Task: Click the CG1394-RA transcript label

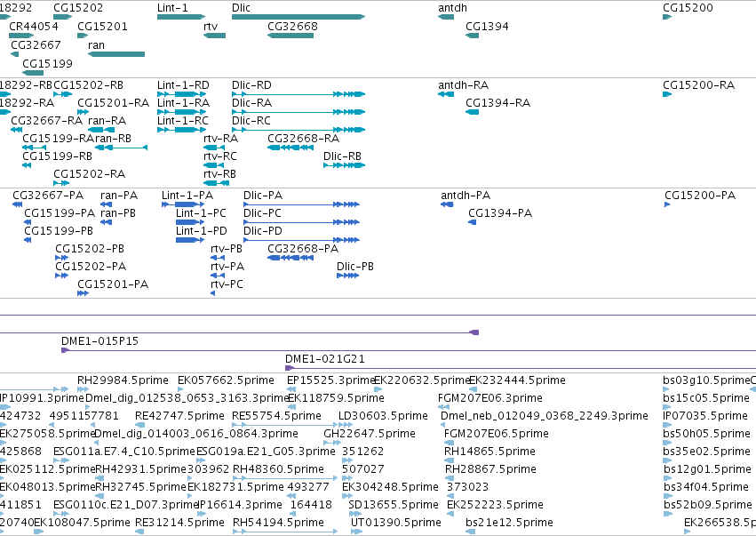Action: 498,103
